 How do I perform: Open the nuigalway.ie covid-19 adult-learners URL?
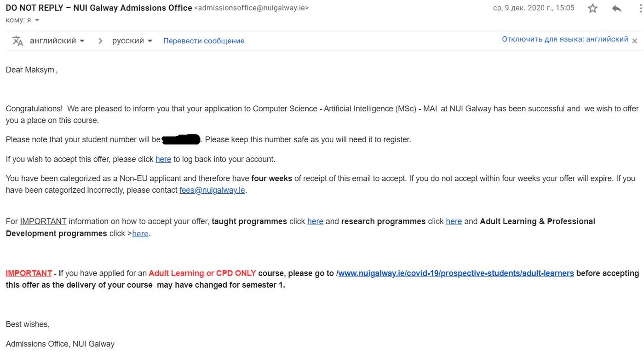click(x=456, y=273)
